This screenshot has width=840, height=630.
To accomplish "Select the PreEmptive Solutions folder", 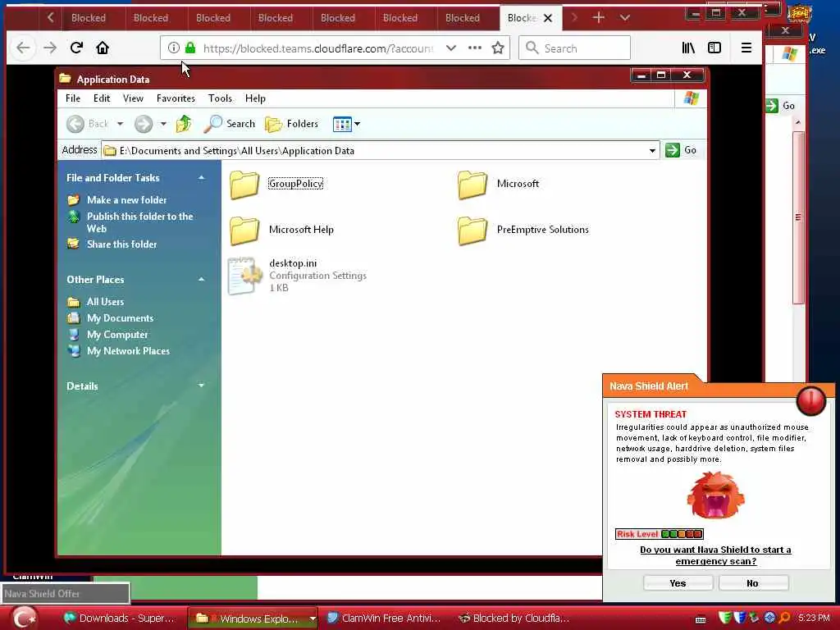I will pyautogui.click(x=523, y=231).
